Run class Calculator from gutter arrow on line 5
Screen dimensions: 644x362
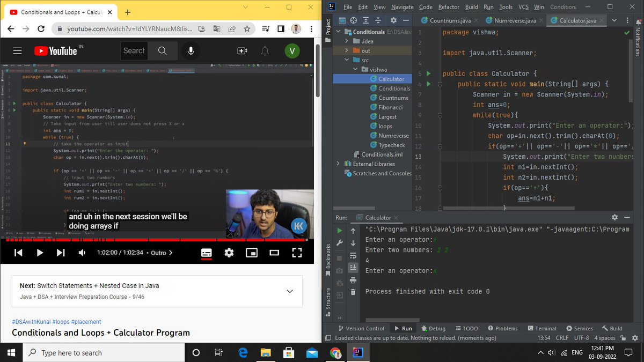(x=428, y=73)
